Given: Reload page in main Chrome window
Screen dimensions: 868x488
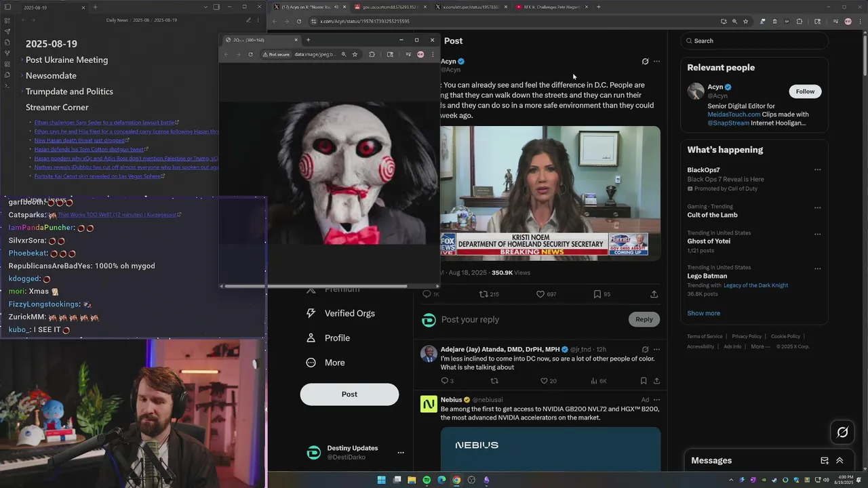Looking at the screenshot, I should pyautogui.click(x=299, y=21).
